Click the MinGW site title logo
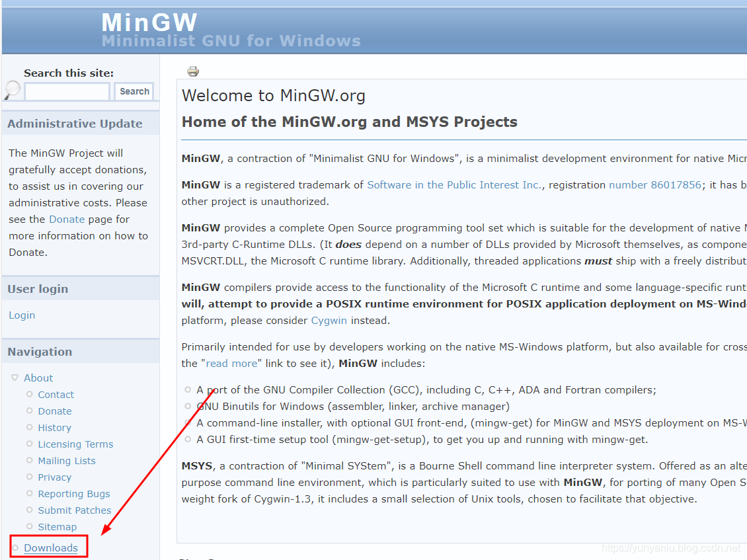 (x=149, y=22)
